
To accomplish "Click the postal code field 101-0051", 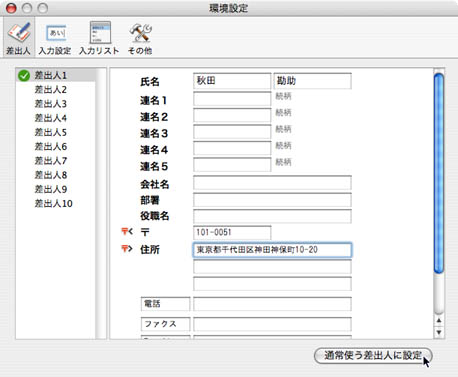I will [x=232, y=233].
